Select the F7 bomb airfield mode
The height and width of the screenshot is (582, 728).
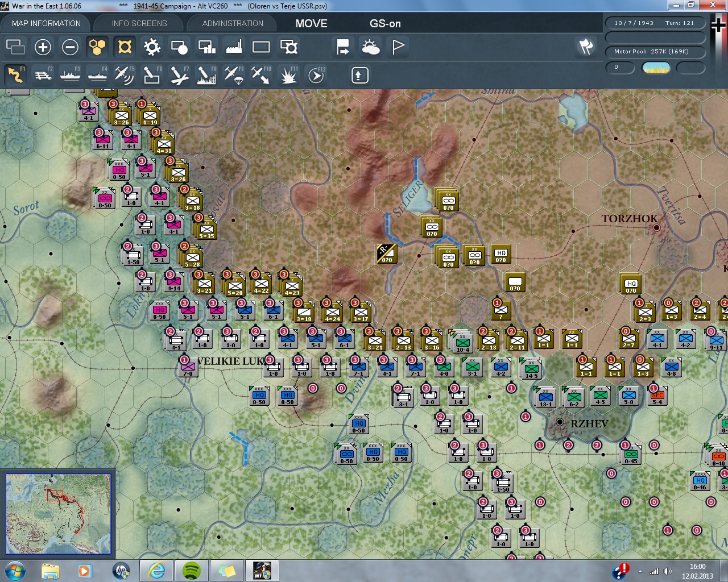tap(179, 75)
